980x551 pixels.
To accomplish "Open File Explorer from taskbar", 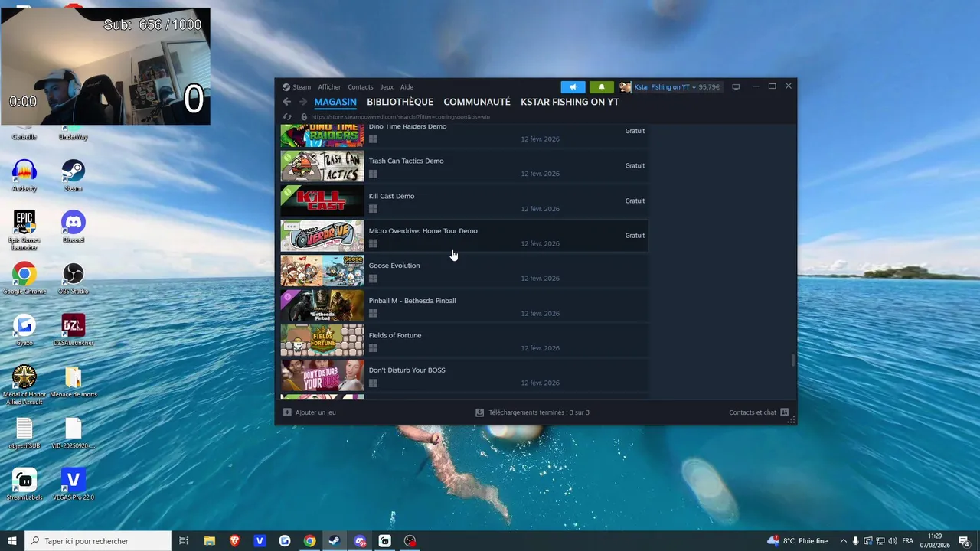I will point(209,541).
